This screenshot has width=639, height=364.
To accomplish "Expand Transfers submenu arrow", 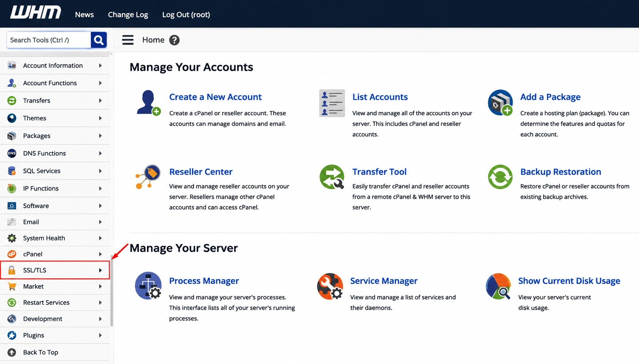I will pyautogui.click(x=100, y=101).
